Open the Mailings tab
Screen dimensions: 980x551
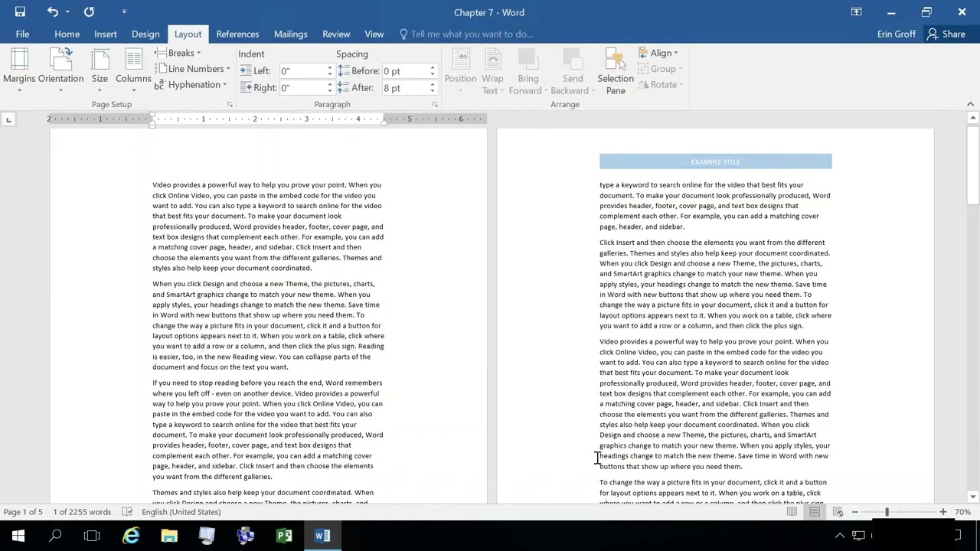coord(291,34)
